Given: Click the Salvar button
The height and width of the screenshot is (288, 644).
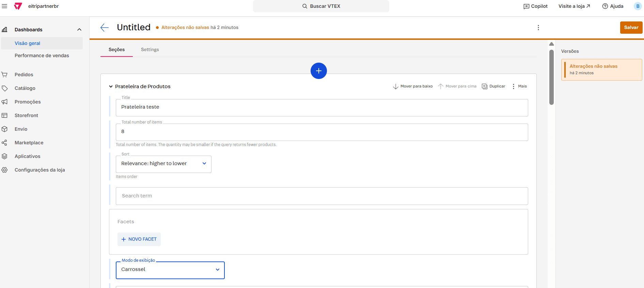Looking at the screenshot, I should coord(631,28).
